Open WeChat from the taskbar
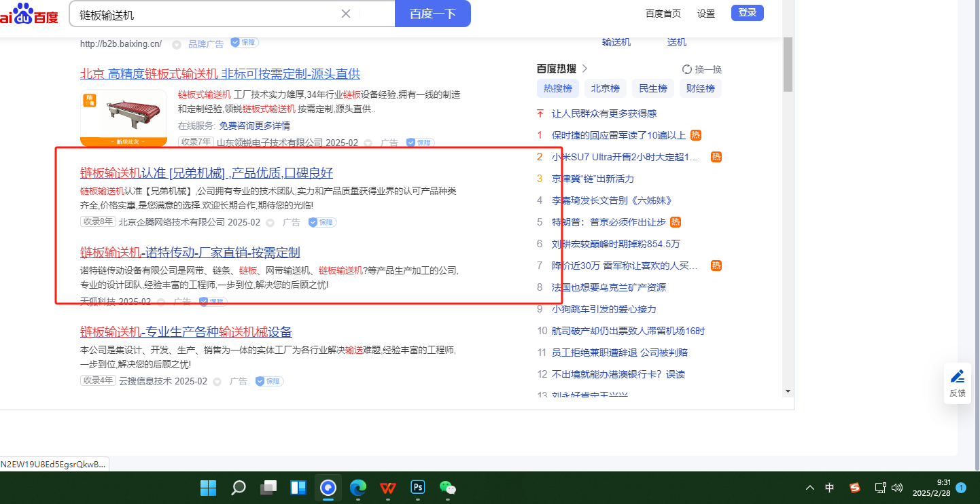The width and height of the screenshot is (980, 504). coord(447,487)
